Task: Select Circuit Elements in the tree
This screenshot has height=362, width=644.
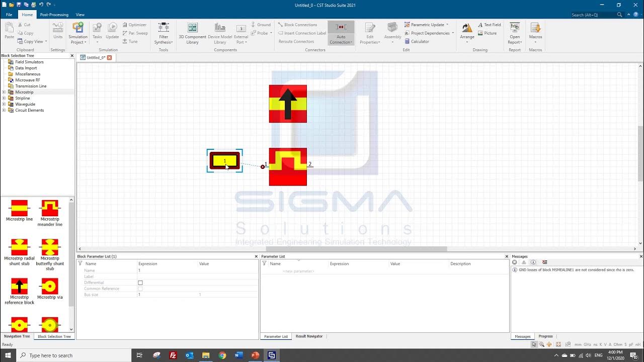Action: [x=29, y=110]
